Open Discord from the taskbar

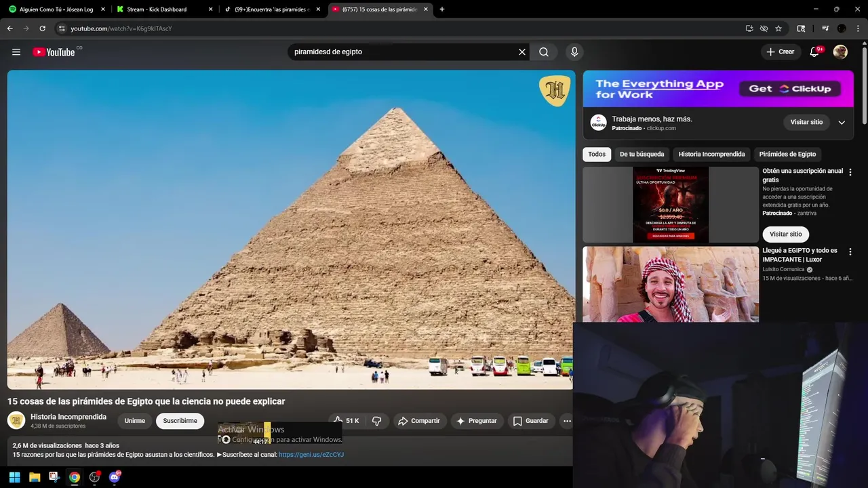(x=115, y=477)
